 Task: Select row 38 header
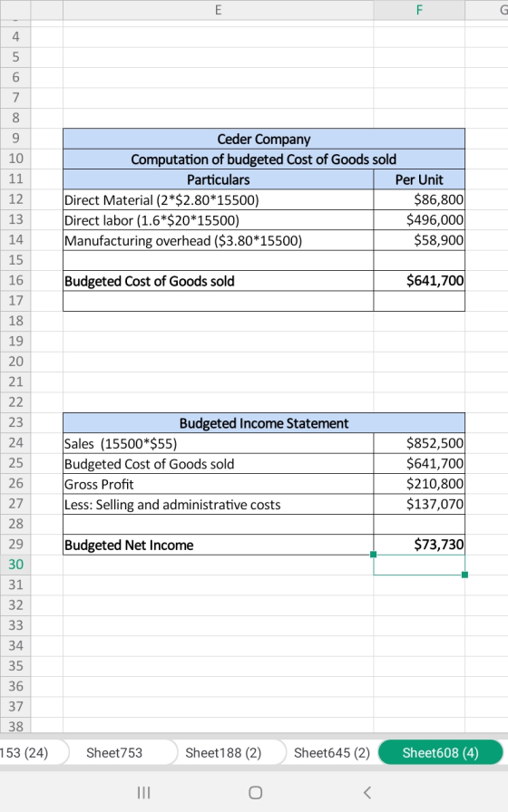coord(15,726)
